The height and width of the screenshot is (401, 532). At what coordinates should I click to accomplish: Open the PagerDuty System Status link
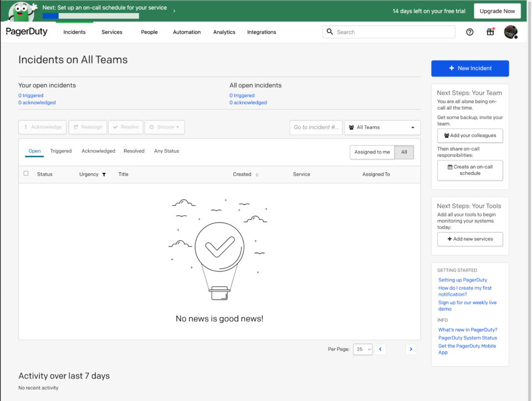coord(468,338)
